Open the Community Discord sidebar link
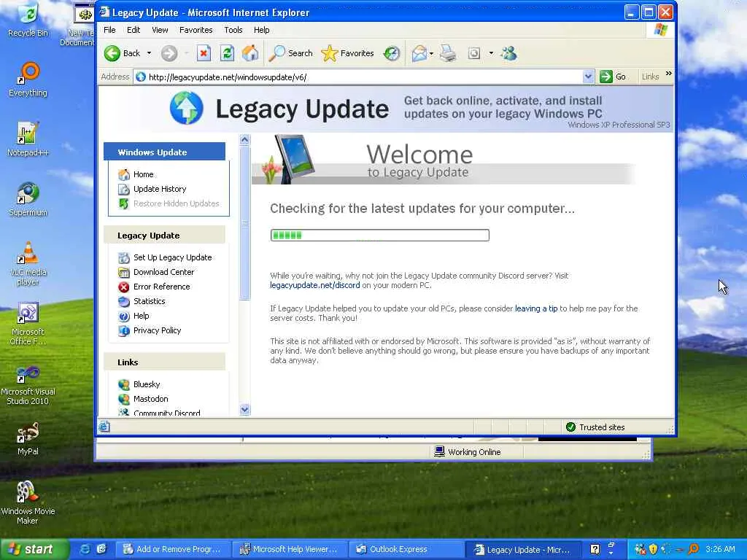 tap(167, 413)
